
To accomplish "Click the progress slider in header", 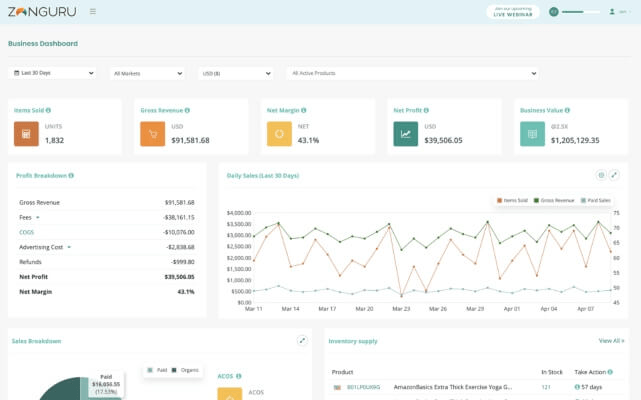I will (x=580, y=12).
